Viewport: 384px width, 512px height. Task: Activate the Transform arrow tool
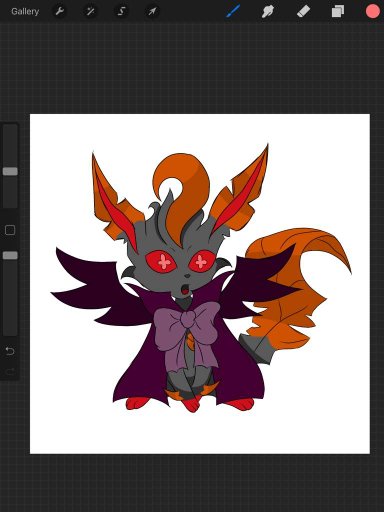[x=152, y=12]
